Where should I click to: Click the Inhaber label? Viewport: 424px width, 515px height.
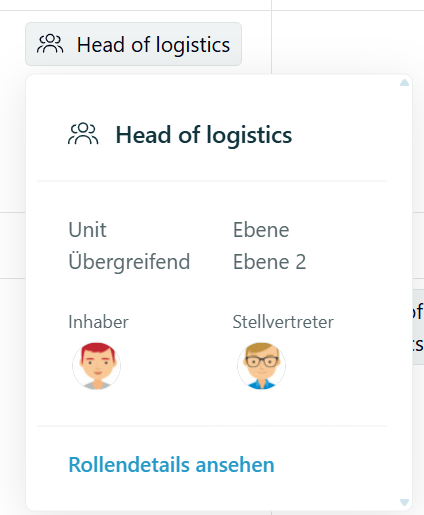(x=98, y=322)
